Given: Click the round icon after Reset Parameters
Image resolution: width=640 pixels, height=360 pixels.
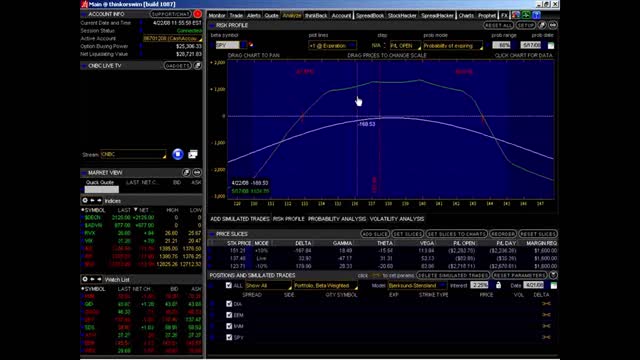Looking at the screenshot, I should 553,275.
